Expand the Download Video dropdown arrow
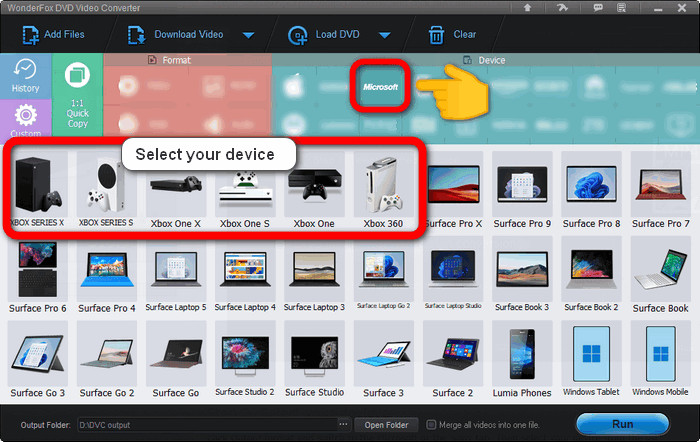The image size is (700, 442). tap(249, 35)
